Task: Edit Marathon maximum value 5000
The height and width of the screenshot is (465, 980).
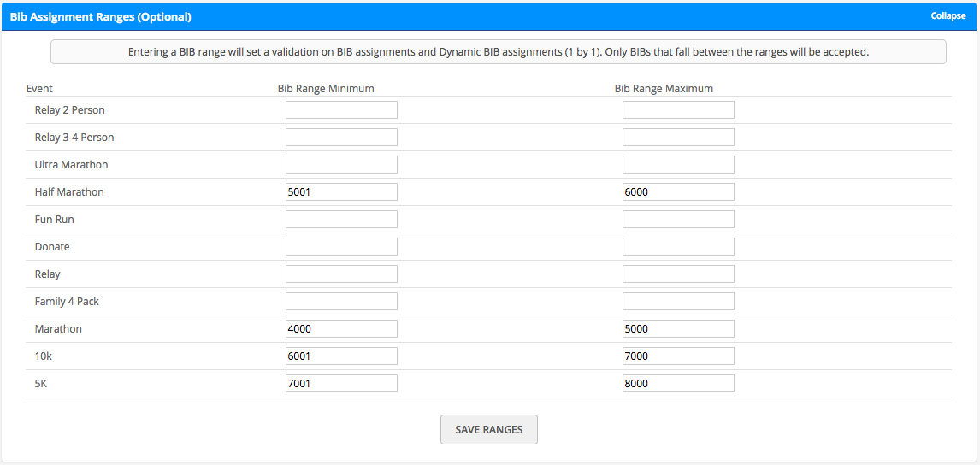Action: point(678,329)
